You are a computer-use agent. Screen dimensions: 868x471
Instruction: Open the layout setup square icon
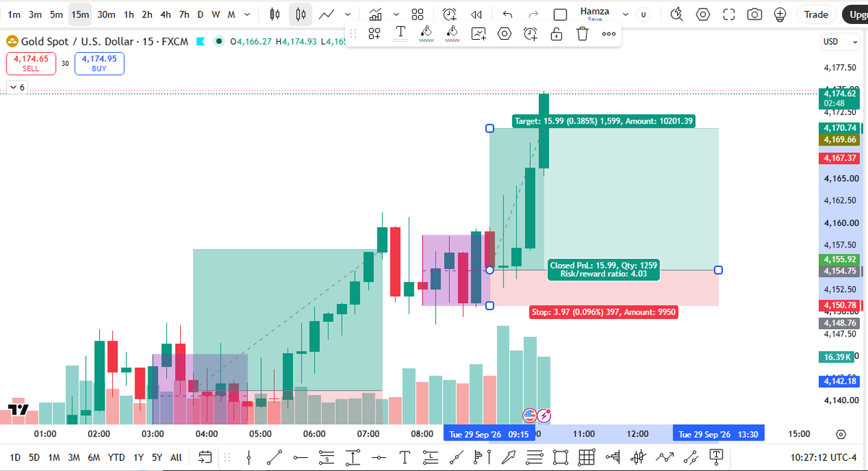(561, 14)
